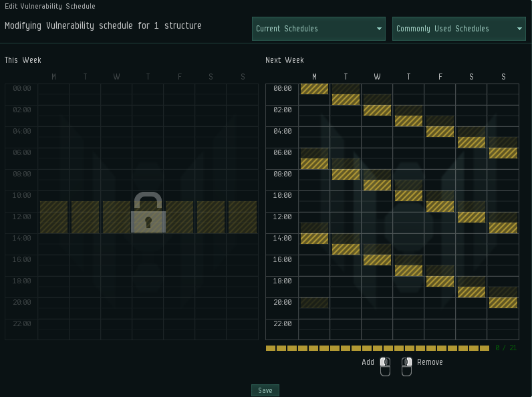Click the 0 / 21 hours counter
Viewport: 532px width, 397px height.
point(505,348)
